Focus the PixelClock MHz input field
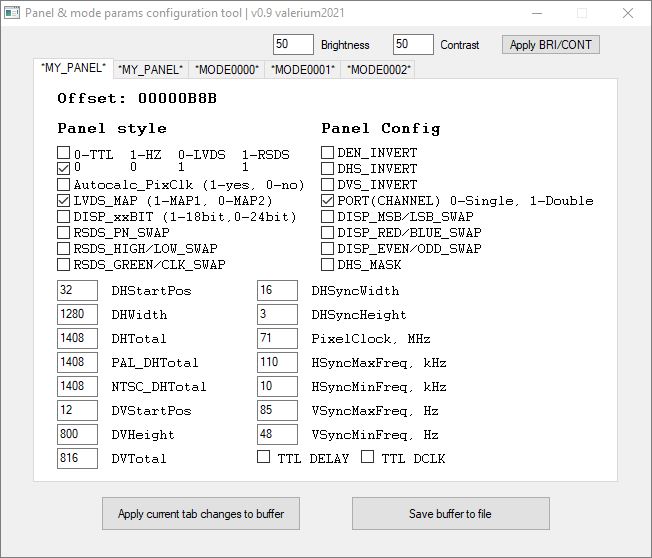Screen dimensions: 652x558 (x=277, y=339)
